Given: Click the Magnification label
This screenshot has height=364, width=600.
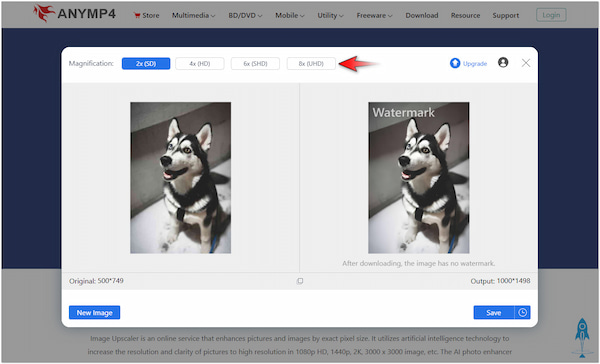Looking at the screenshot, I should [91, 64].
